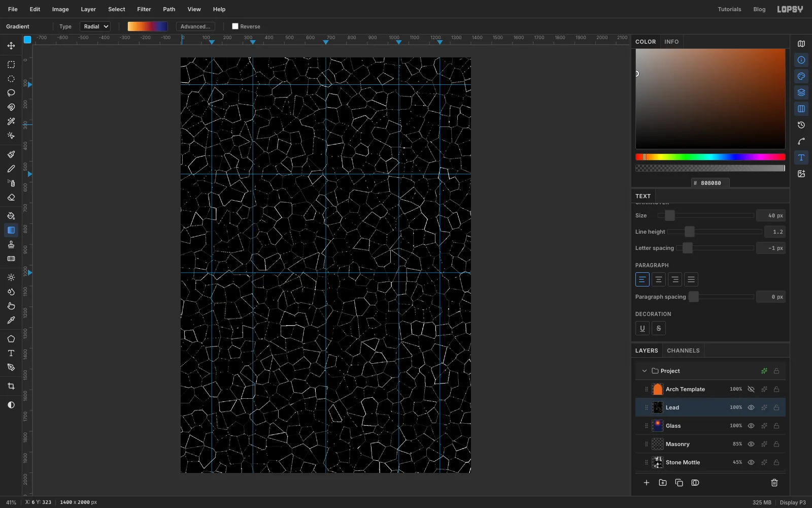Switch to the Channels tab
Screen dimensions: 812x508
point(683,351)
